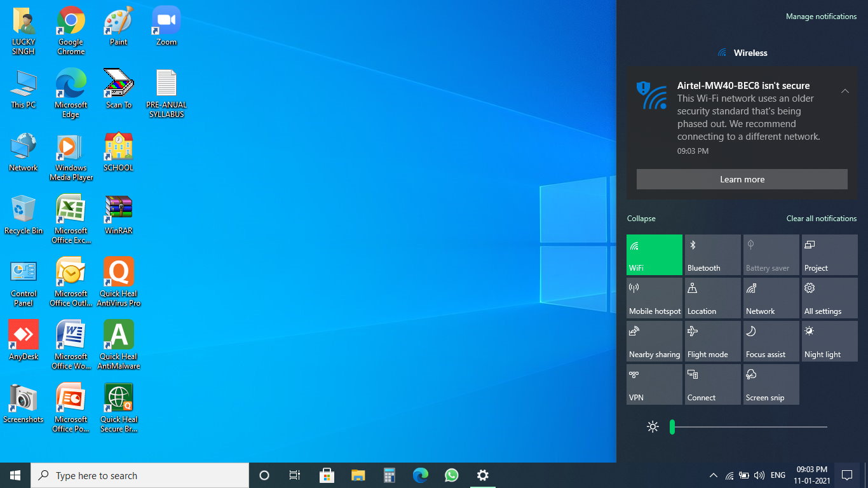Viewport: 868px width, 488px height.
Task: Clear all notifications
Action: pos(822,219)
